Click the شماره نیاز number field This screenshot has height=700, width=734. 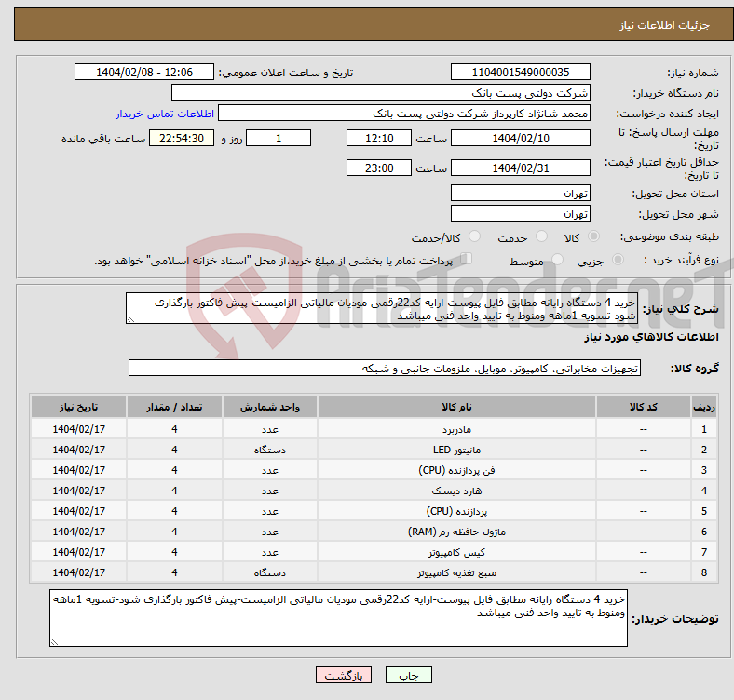520,73
